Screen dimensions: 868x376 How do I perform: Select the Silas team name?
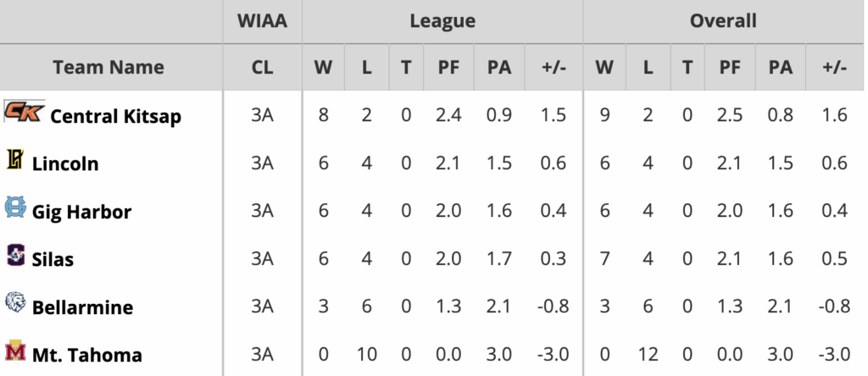pyautogui.click(x=53, y=259)
